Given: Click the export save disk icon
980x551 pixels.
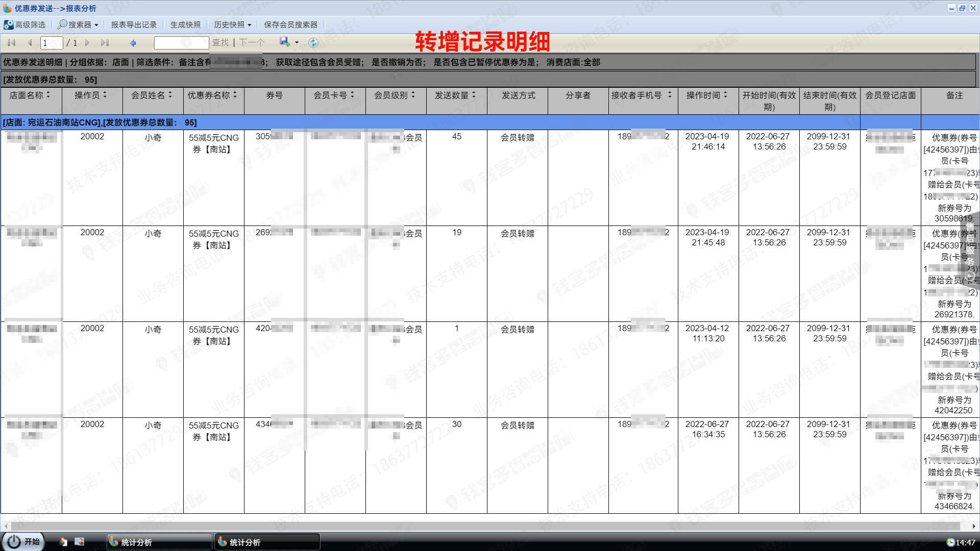Looking at the screenshot, I should click(284, 42).
